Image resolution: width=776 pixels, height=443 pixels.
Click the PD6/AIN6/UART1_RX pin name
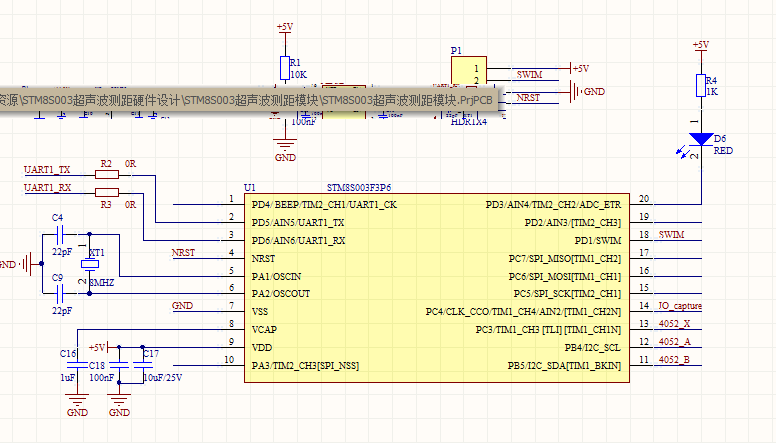(298, 241)
